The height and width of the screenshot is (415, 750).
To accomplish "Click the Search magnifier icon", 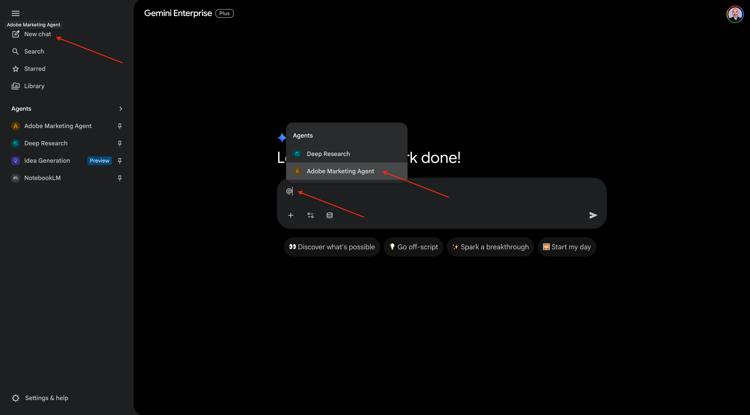I will [15, 51].
